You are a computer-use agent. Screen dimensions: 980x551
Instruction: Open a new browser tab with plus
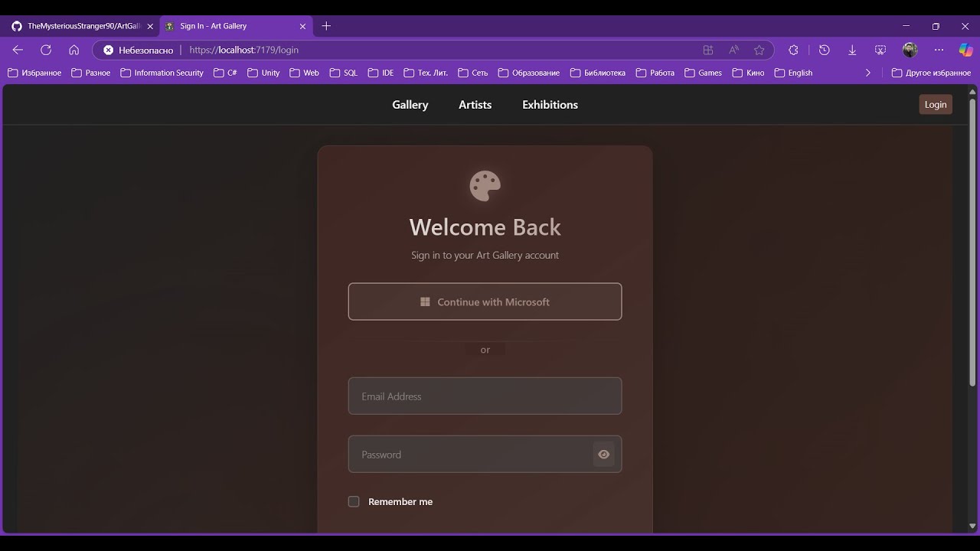click(x=326, y=26)
